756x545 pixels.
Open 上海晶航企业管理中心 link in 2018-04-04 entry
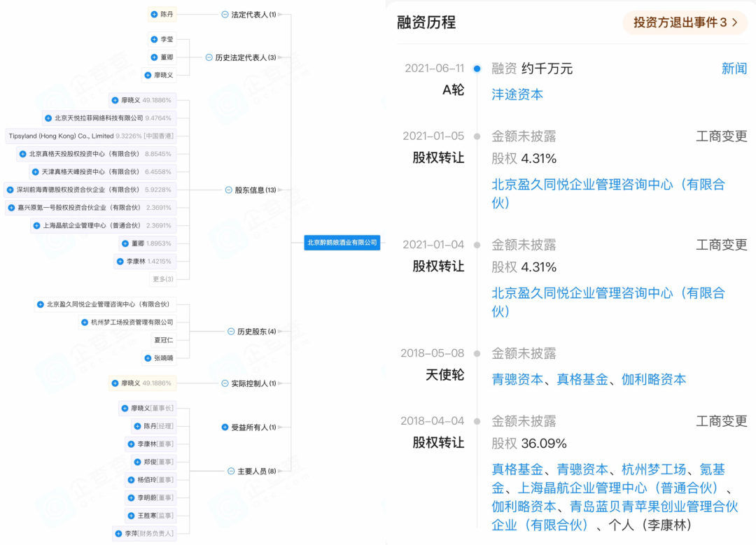(x=617, y=488)
